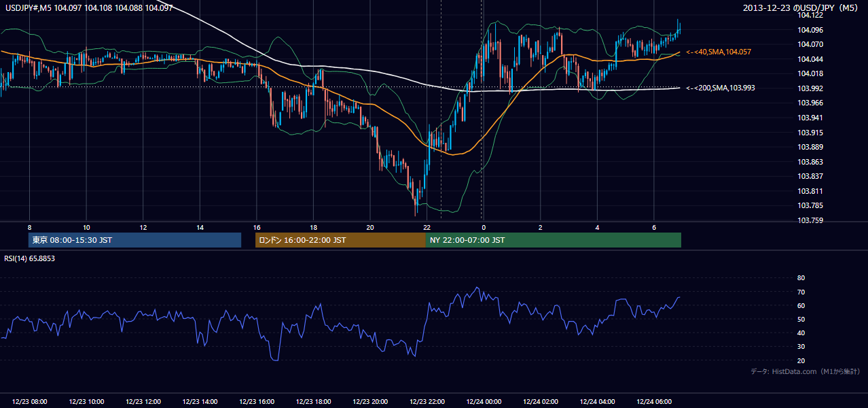
Task: Click price axis value 103.992
Action: coord(810,88)
